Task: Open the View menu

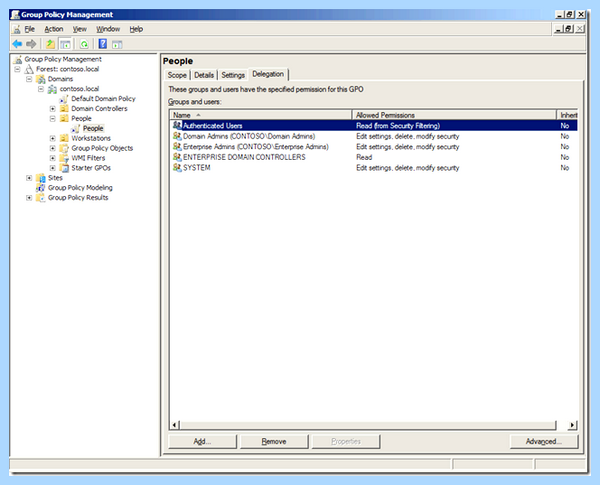Action: pos(80,29)
